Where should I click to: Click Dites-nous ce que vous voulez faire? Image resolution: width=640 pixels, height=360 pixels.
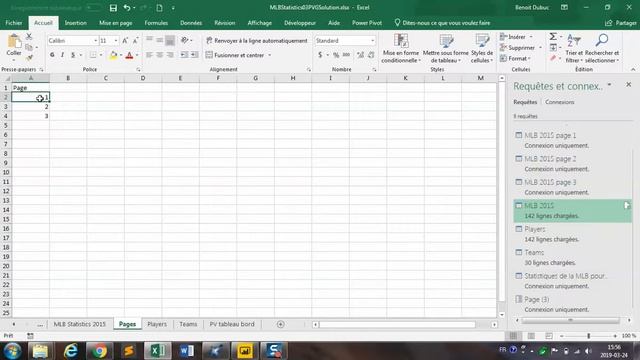pyautogui.click(x=442, y=23)
